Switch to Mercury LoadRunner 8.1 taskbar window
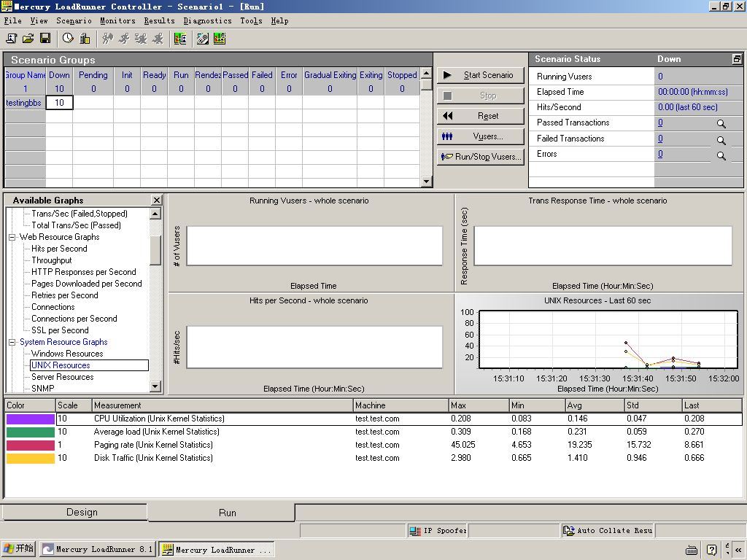This screenshot has height=560, width=747. (x=98, y=550)
